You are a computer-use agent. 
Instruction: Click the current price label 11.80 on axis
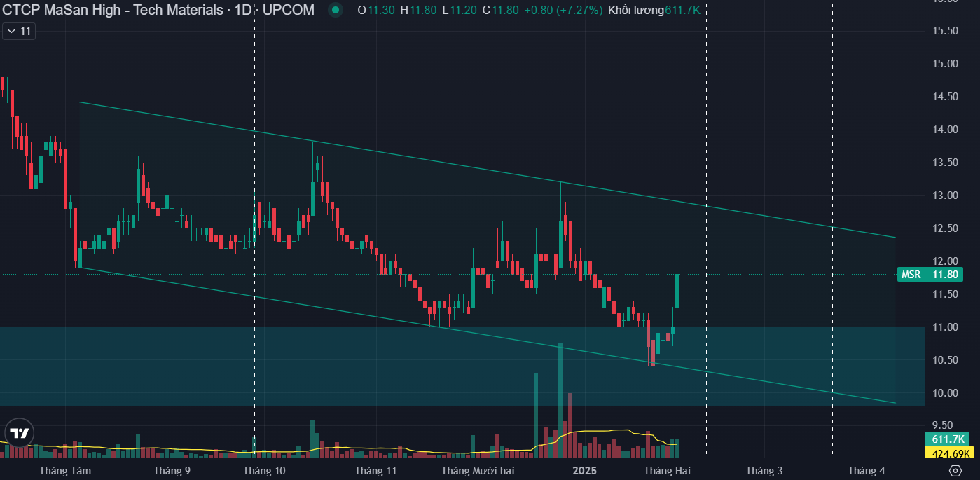point(945,275)
